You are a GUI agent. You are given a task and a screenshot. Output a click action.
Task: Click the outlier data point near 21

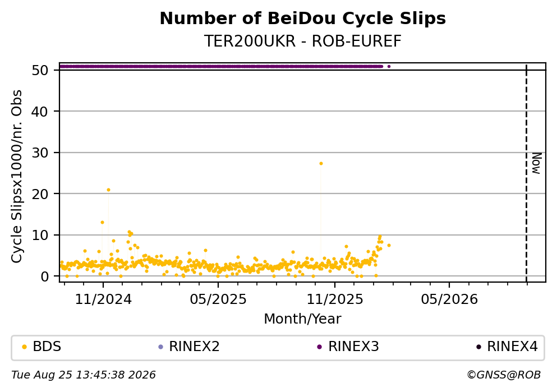[x=109, y=190]
